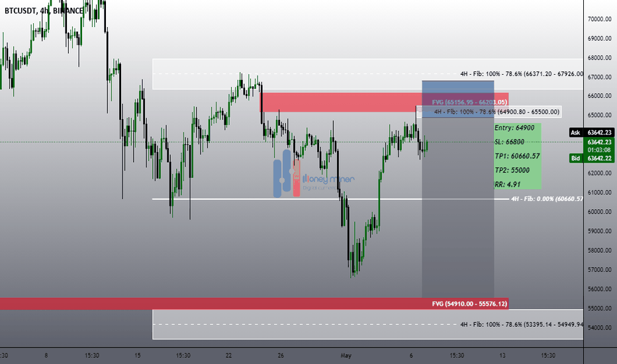617x364 pixels.
Task: Click the 70000.00 price axis label
Action: [599, 19]
